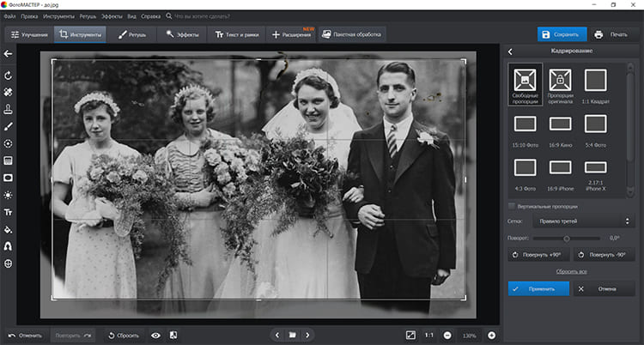The height and width of the screenshot is (345, 644).
Task: Open the folder icon in bottom bar
Action: (x=292, y=335)
